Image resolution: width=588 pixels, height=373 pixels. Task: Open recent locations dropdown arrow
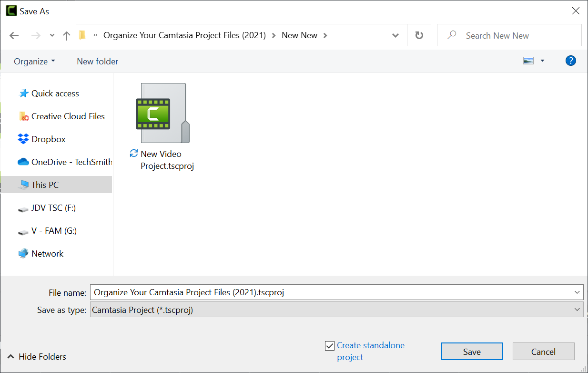52,36
